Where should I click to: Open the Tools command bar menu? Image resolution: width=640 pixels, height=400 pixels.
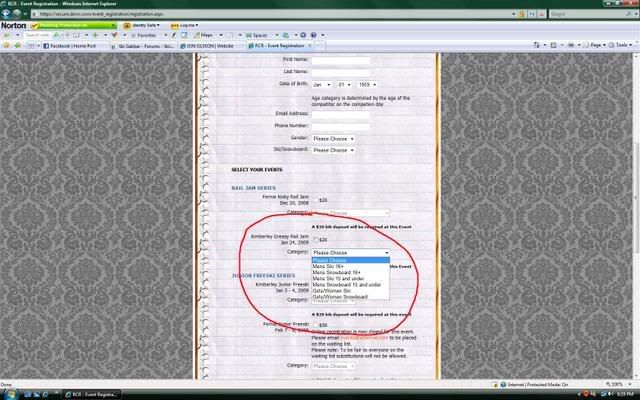click(x=620, y=45)
